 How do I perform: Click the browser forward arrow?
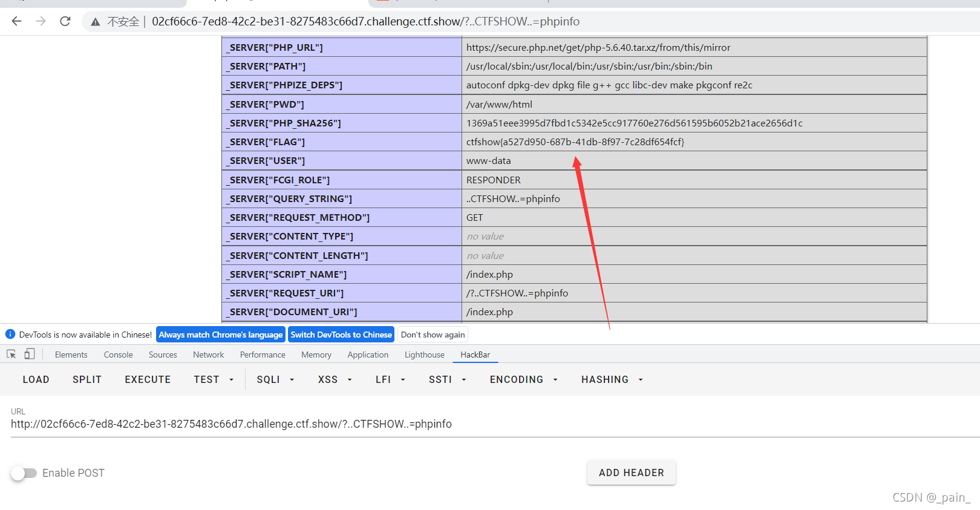(41, 21)
